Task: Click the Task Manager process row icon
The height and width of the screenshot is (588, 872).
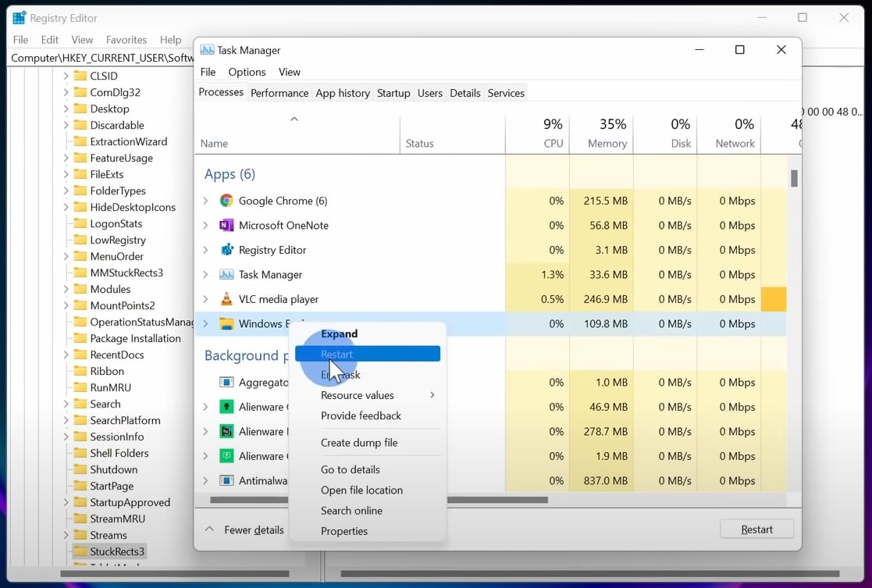Action: (x=226, y=274)
